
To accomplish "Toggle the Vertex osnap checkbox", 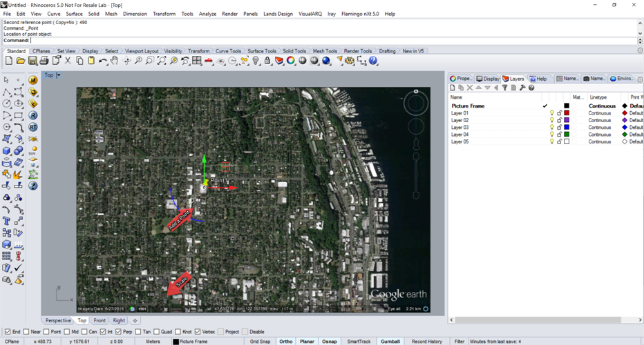I will click(x=198, y=332).
